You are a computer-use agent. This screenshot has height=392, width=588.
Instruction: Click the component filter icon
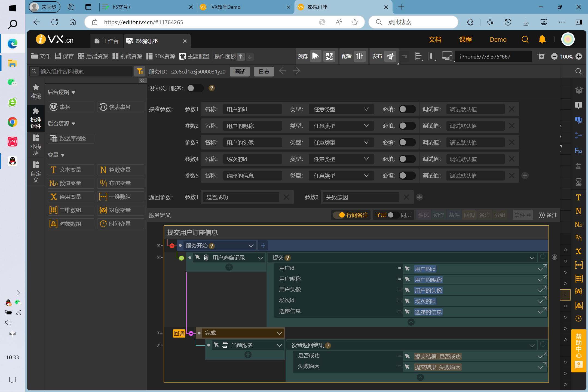(x=140, y=71)
